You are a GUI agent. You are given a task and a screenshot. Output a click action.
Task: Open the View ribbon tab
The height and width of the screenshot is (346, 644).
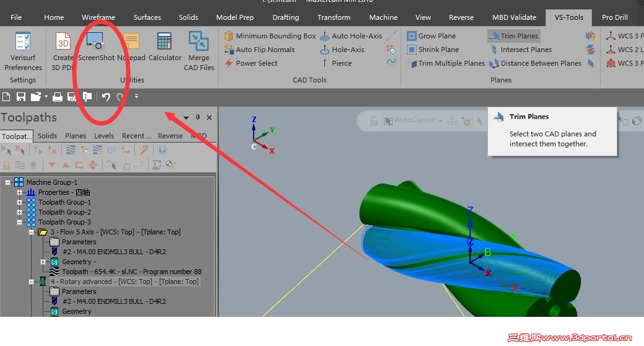click(423, 17)
